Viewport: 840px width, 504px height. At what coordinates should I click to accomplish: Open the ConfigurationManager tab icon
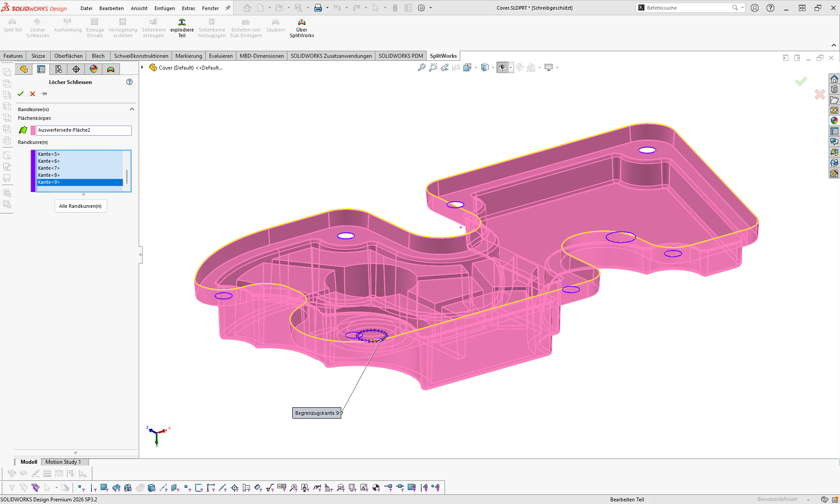tap(59, 69)
